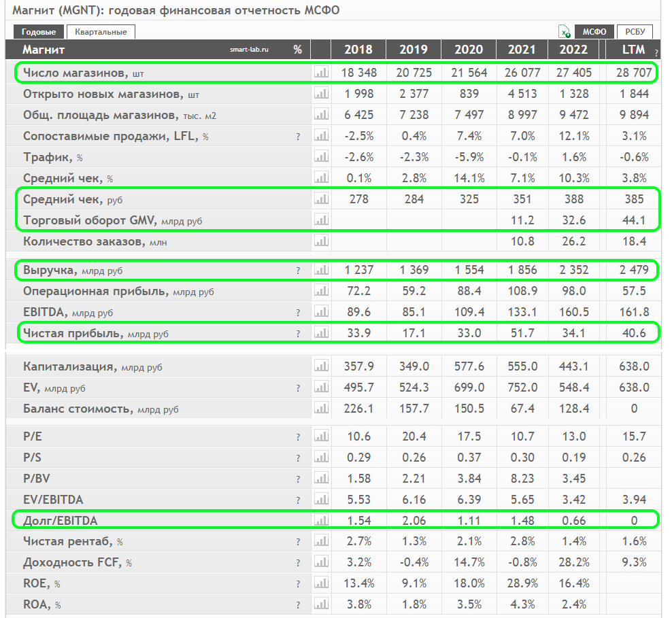Open help question mark for EV/EBITDA
This screenshot has height=618, width=672.
pyautogui.click(x=298, y=500)
